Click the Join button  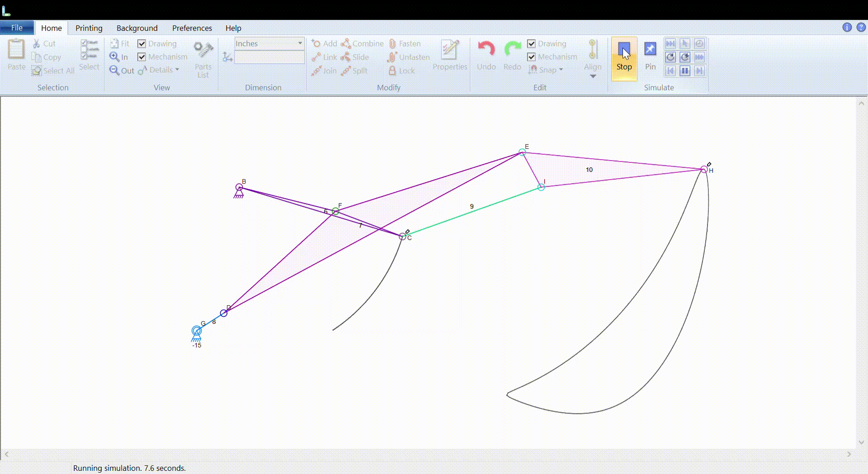(x=324, y=71)
